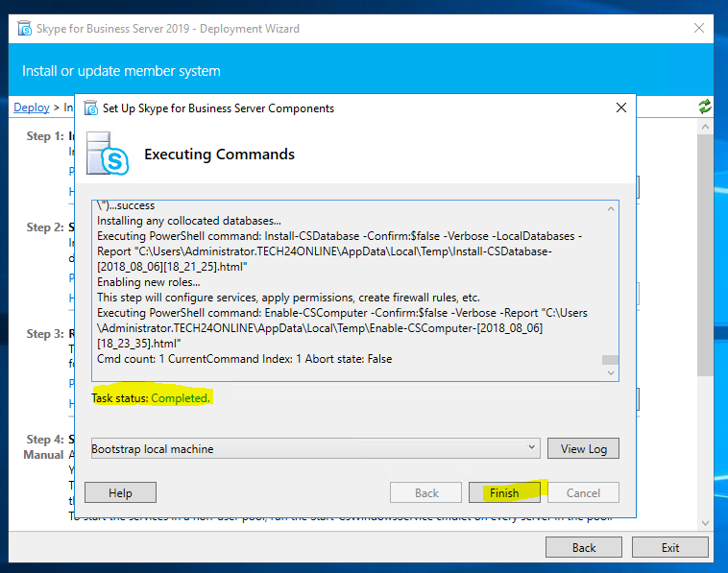Click the Cancel button in setup dialog

(583, 492)
